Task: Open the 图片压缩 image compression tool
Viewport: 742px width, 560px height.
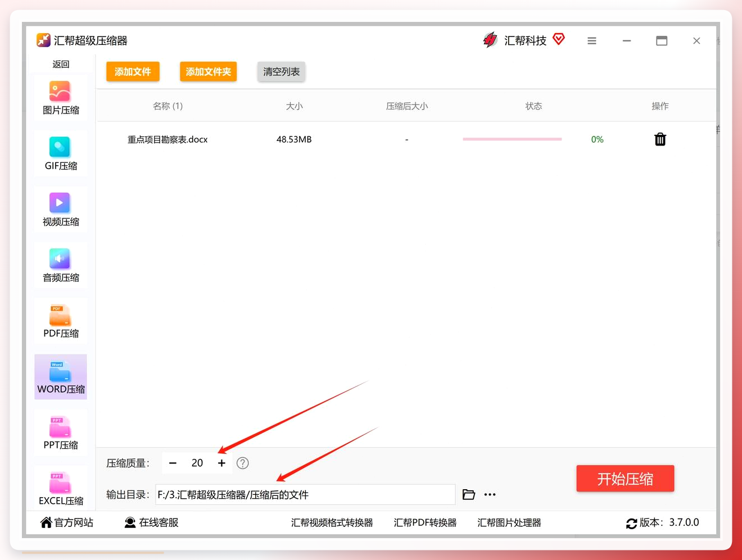Action: [61, 98]
